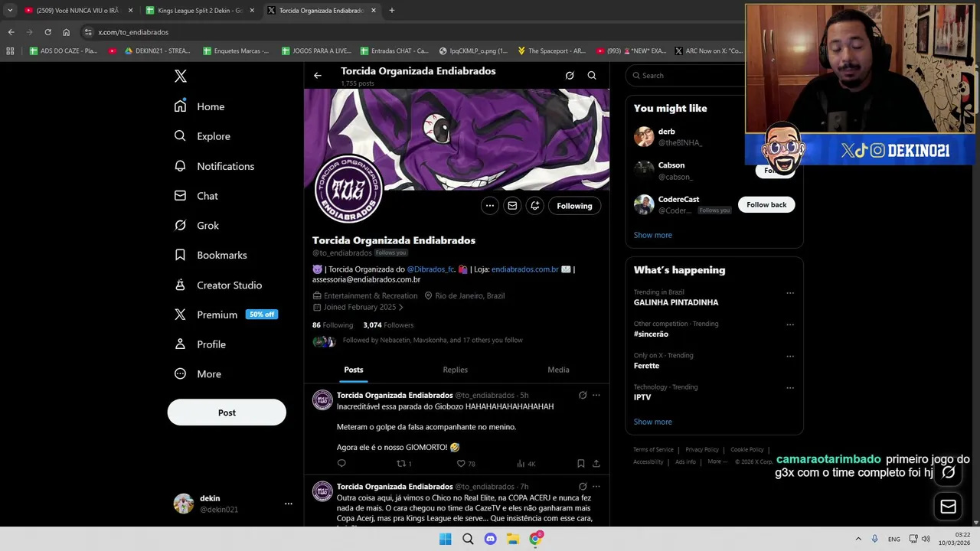Switch to the Replies tab
Image resolution: width=980 pixels, height=551 pixels.
(x=455, y=370)
